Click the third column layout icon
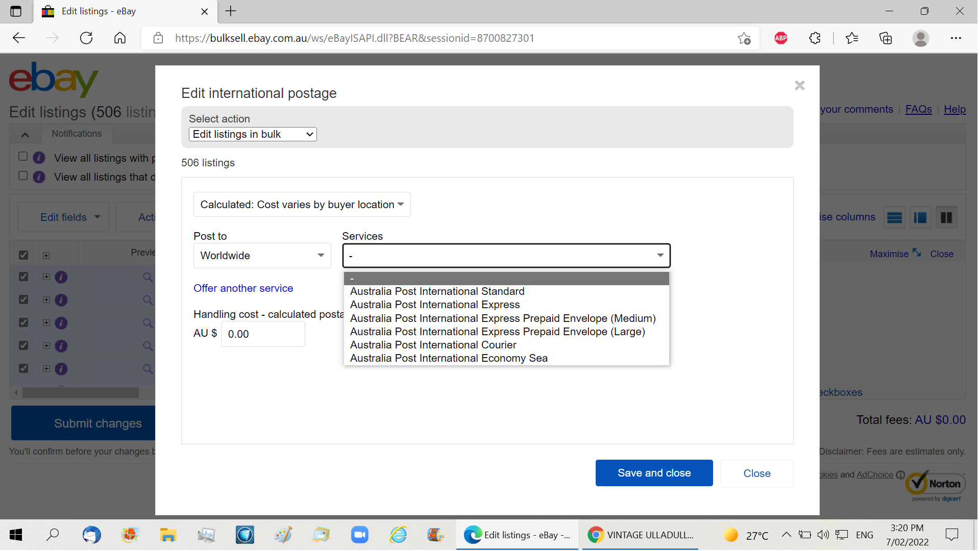Viewport: 980px width, 551px height. pos(946,218)
